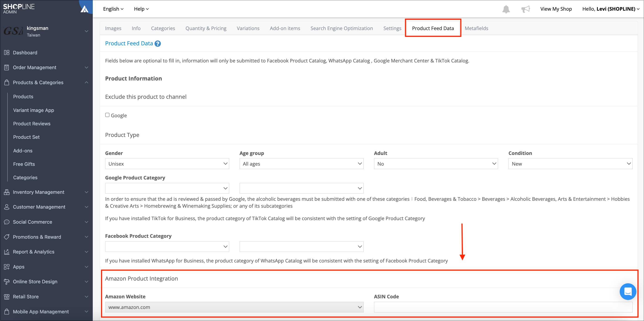Switch to the Categories tab
644x321 pixels.
pyautogui.click(x=163, y=28)
